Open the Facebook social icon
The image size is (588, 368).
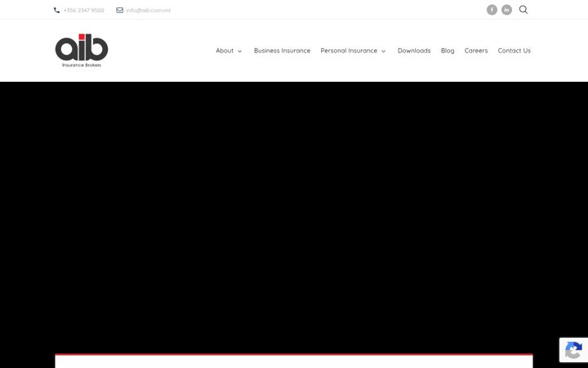tap(492, 10)
